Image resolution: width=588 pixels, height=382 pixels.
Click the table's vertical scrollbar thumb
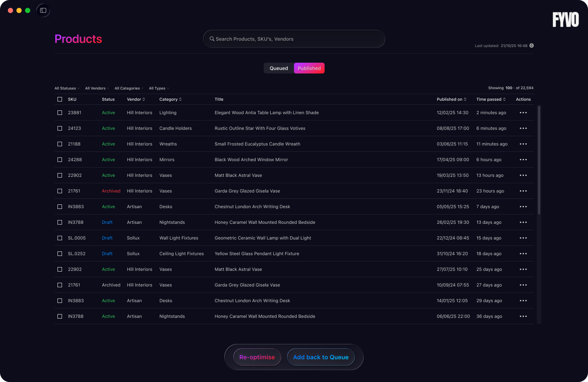coord(539,160)
